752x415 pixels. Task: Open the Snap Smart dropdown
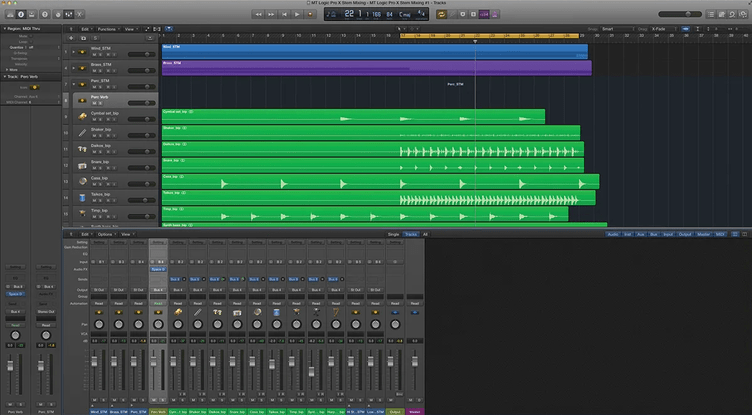(x=618, y=29)
